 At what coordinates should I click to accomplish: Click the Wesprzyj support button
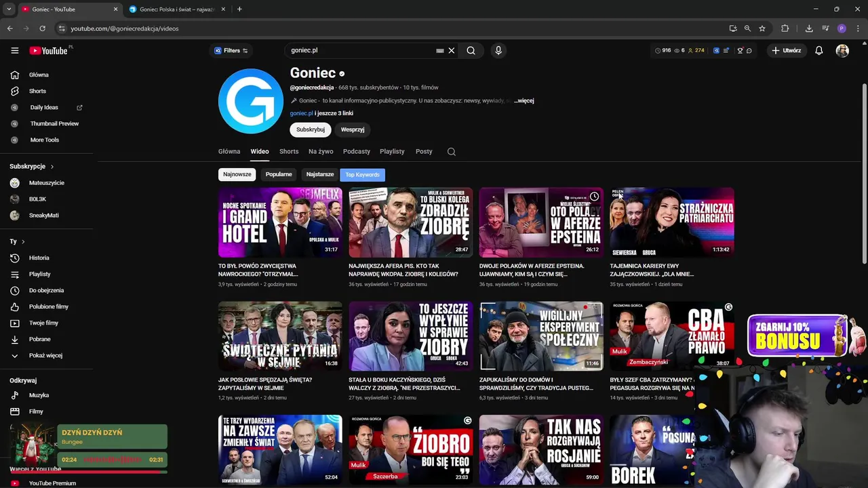pyautogui.click(x=353, y=129)
